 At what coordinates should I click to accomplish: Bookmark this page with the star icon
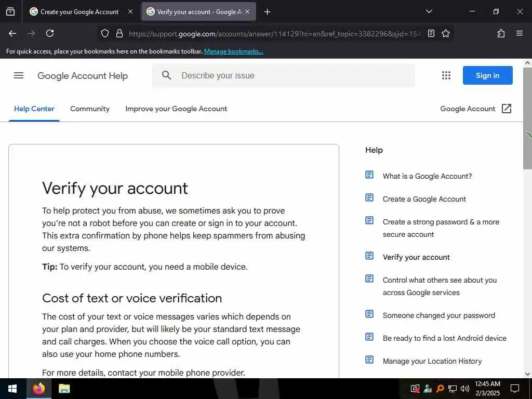(445, 33)
